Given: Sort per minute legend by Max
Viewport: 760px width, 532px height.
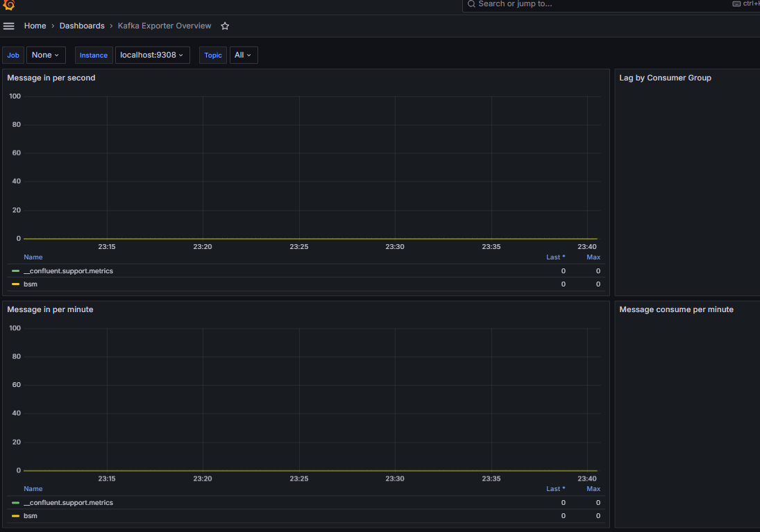Looking at the screenshot, I should pyautogui.click(x=593, y=489).
